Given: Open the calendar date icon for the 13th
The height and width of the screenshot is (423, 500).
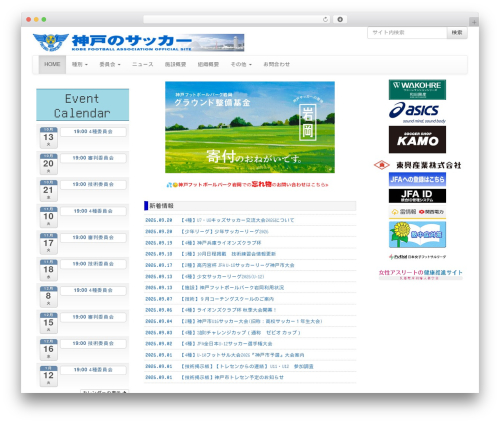Looking at the screenshot, I should 49,137.
